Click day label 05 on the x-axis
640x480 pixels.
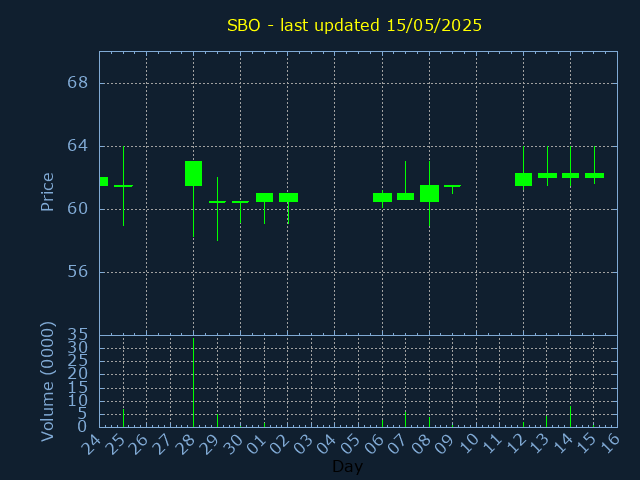tap(350, 444)
